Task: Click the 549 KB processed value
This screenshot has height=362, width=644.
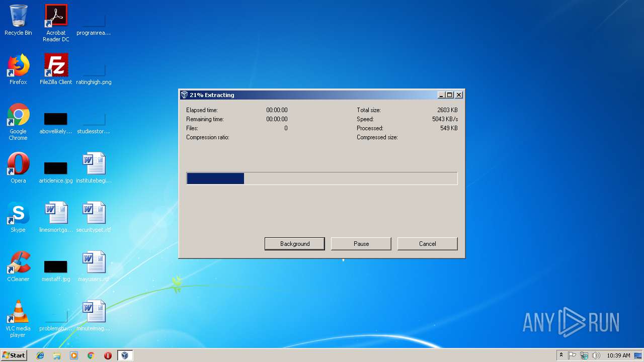Action: [449, 128]
